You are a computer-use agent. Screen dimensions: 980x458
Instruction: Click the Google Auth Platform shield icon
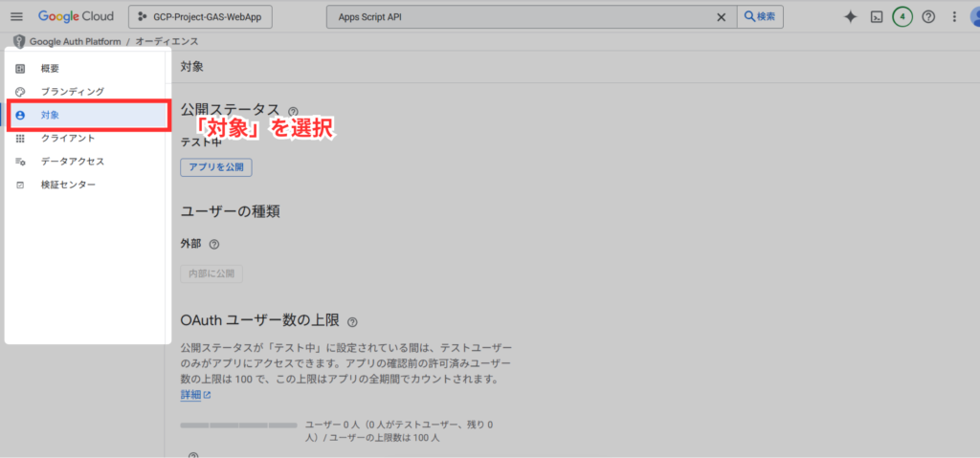19,42
